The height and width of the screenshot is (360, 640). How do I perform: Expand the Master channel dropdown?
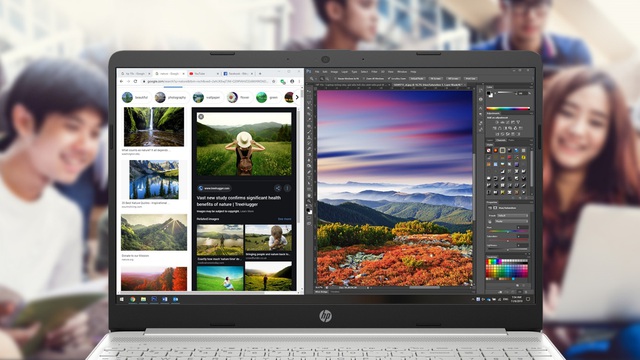(512, 221)
